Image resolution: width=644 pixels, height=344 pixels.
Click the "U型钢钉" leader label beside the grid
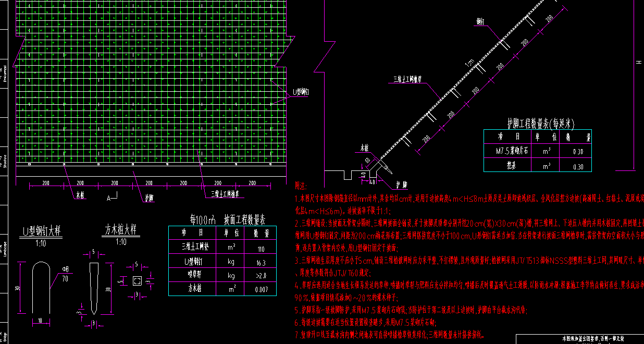coord(301,92)
